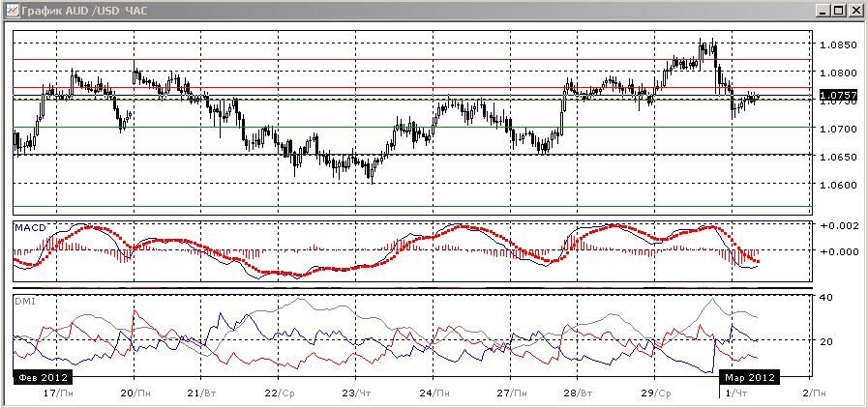Viewport: 868px width, 408px height.
Task: Click the 1.0700 price axis label
Action: coord(839,129)
